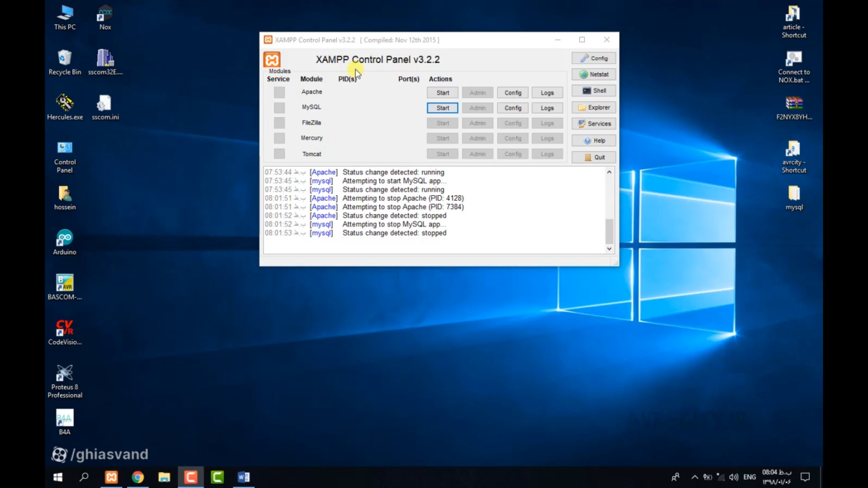Screen dimensions: 868x488
Task: Open Google Chrome from the taskbar
Action: tap(138, 477)
